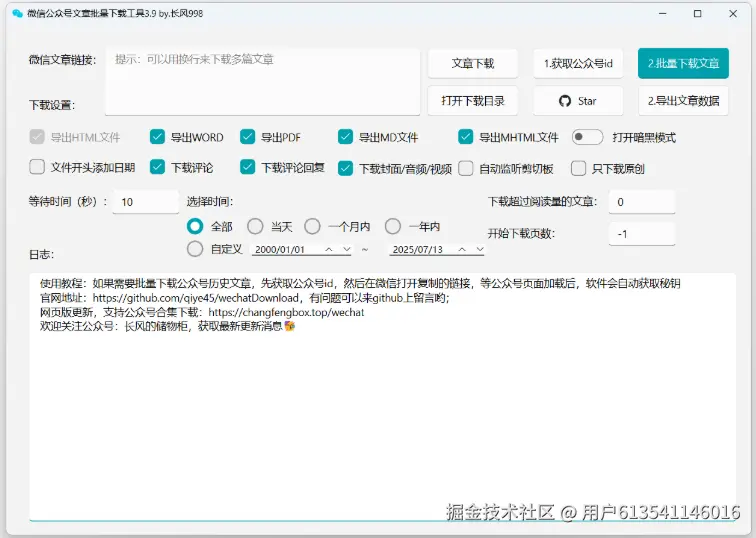Uncheck 下载评论回复 checkbox
Screen dimensions: 756x538
pyautogui.click(x=247, y=167)
